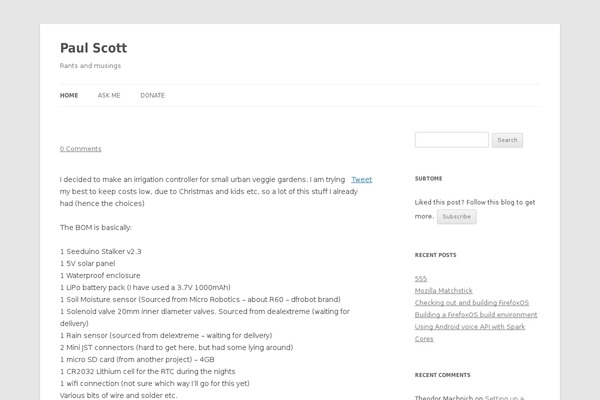Click the Rants and musings tagline
The height and width of the screenshot is (400, 600).
(90, 66)
